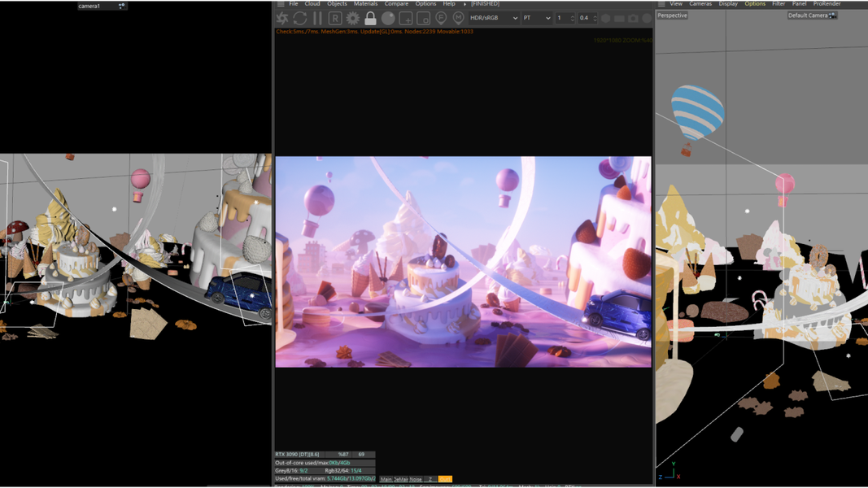Click the Perspective viewport label
This screenshot has width=868, height=488.
672,15
